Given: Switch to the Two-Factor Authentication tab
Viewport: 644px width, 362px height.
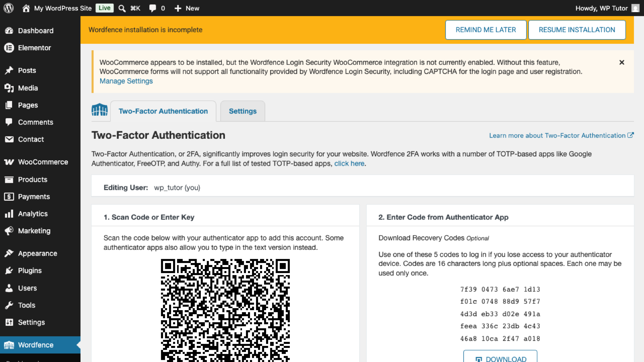Looking at the screenshot, I should 163,111.
